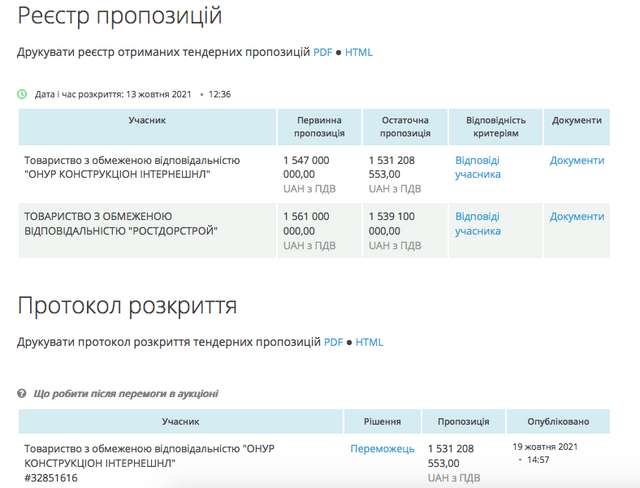View ОНУР КОНСТРУКЦІОН participant answers in registry
This screenshot has width=640, height=488.
pos(477,167)
